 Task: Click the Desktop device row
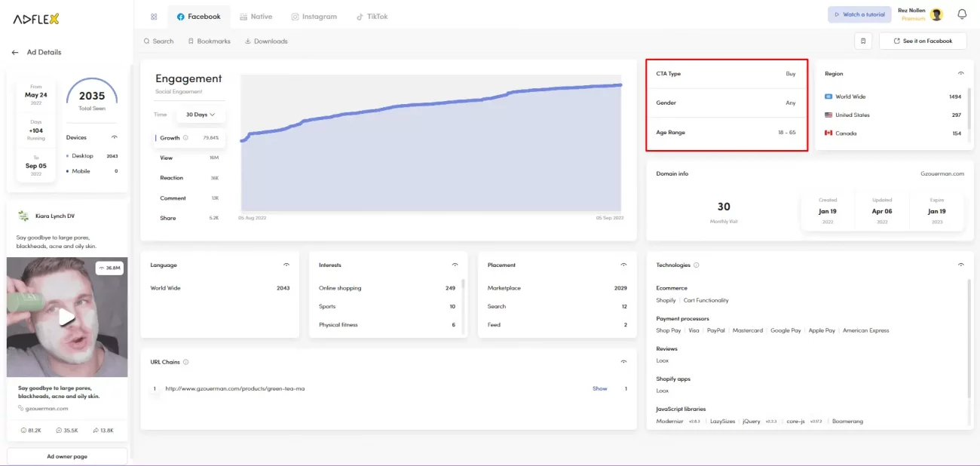point(92,156)
